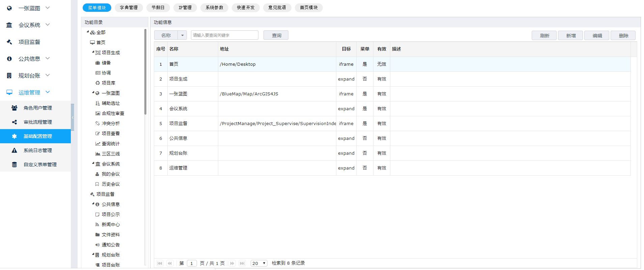This screenshot has width=644, height=270.
Task: Open the page size dropdown showing 20
Action: [259, 263]
